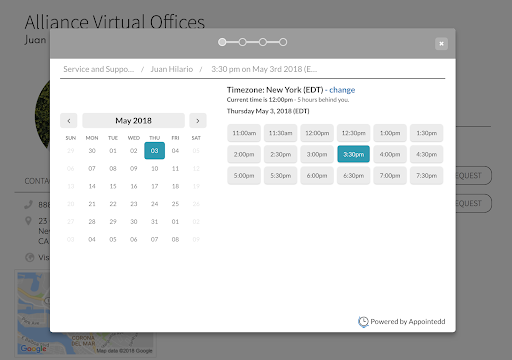Click the Appointedd clock logo icon
This screenshot has height=360, width=512.
363,322
